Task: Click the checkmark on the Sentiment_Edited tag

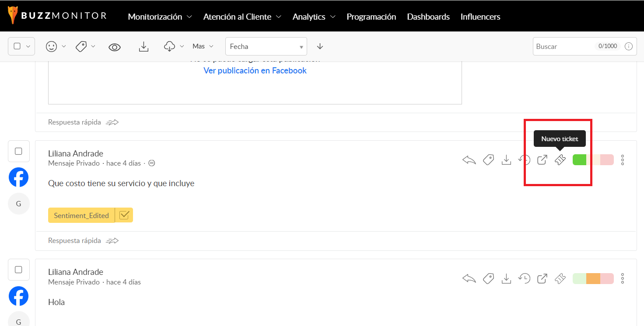Action: (x=125, y=215)
